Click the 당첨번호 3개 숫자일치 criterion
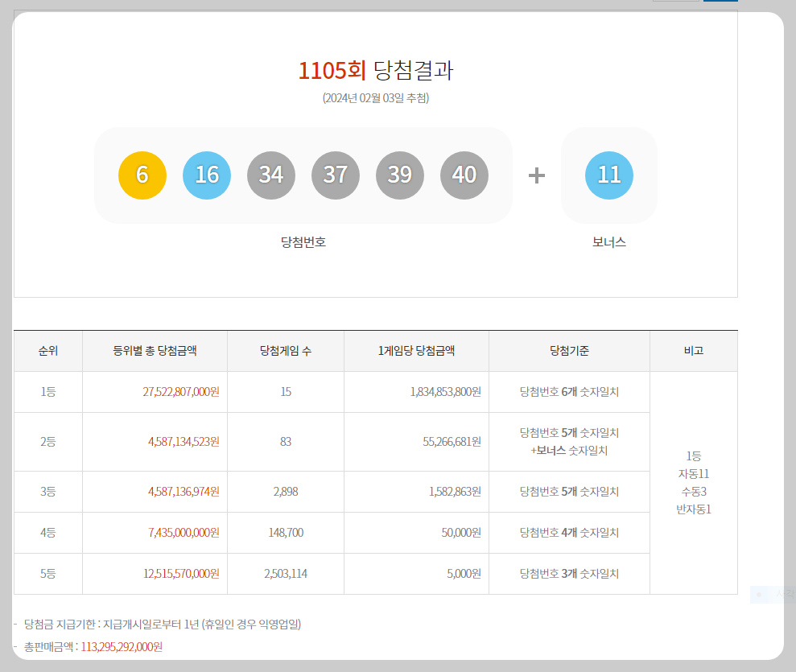Image resolution: width=796 pixels, height=672 pixels. [569, 574]
